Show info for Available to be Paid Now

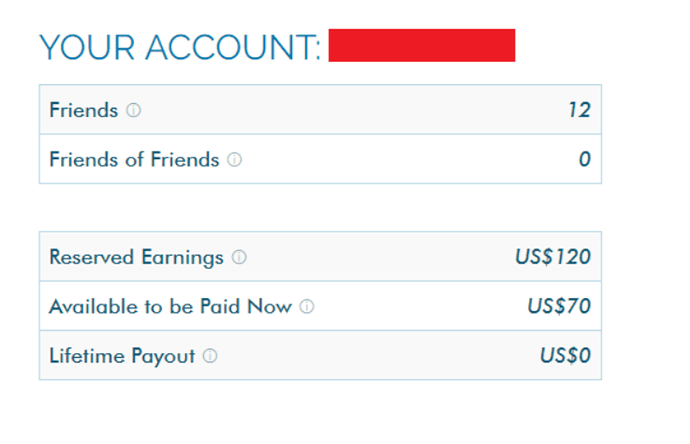pyautogui.click(x=307, y=306)
